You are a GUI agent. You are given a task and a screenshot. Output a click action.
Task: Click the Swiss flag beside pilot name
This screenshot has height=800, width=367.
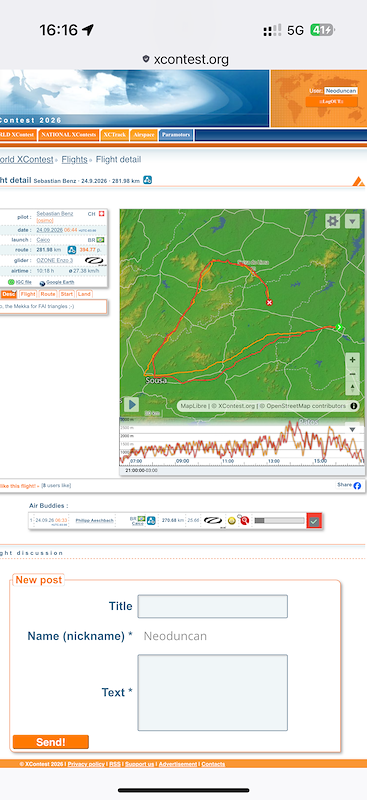[101, 214]
